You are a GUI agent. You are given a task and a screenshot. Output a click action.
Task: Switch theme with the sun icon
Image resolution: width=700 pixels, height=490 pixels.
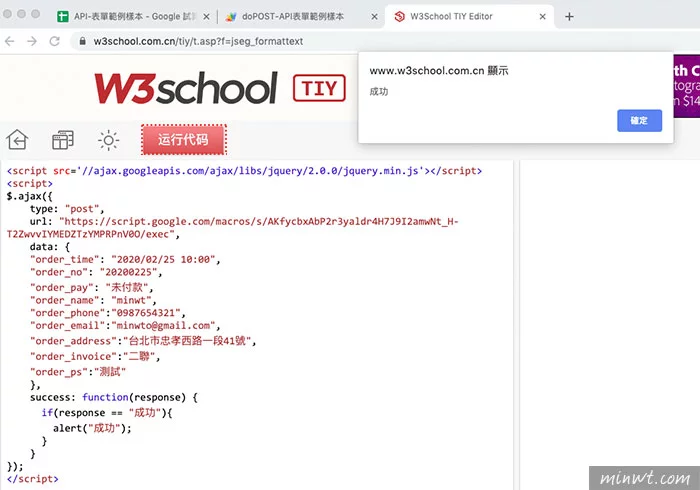point(108,141)
